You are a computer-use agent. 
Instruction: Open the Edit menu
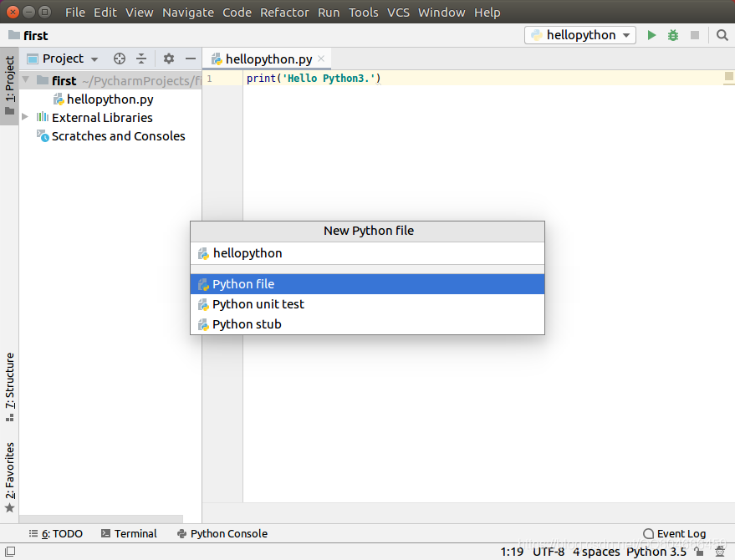(x=105, y=13)
